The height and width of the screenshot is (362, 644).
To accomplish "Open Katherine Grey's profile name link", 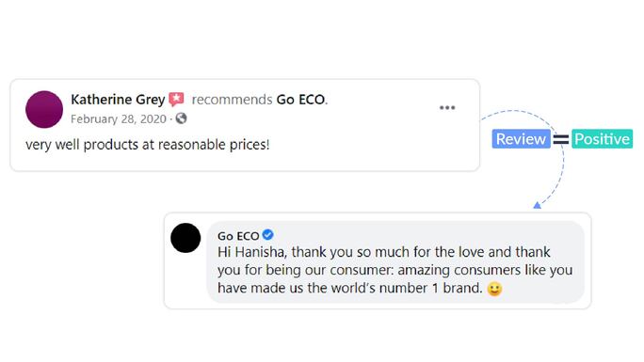I will pos(118,100).
